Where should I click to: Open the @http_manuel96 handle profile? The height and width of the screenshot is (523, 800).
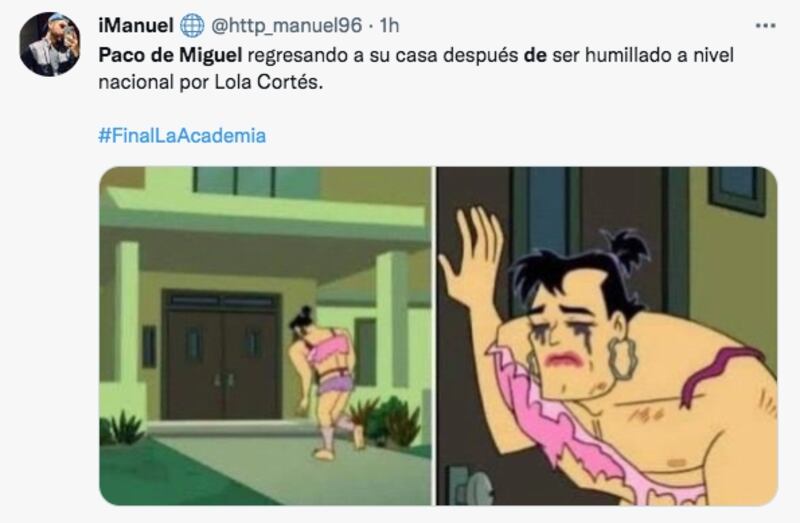pos(287,26)
